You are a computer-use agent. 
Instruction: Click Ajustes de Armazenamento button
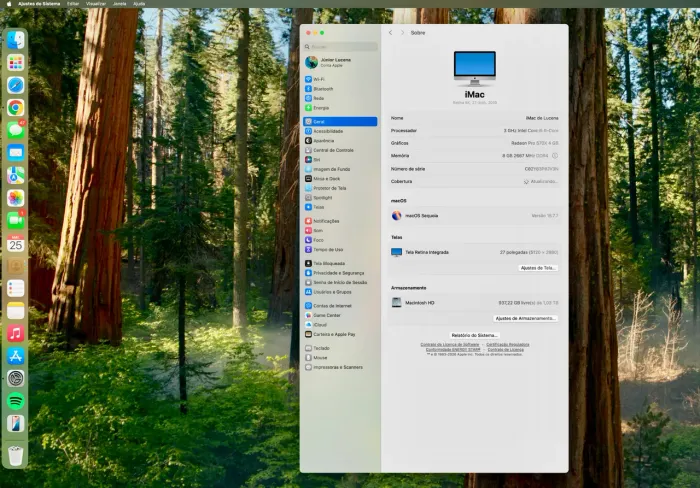(x=525, y=318)
